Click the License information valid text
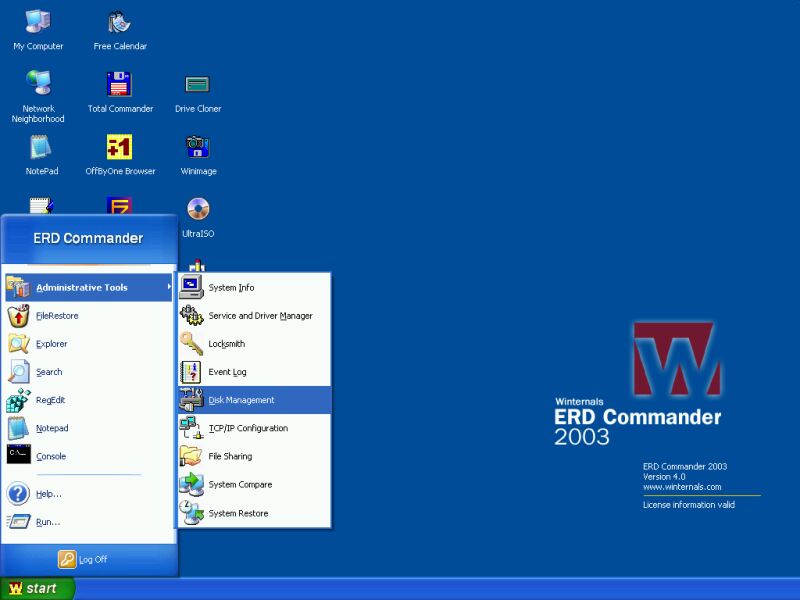Image resolution: width=800 pixels, height=600 pixels. point(689,505)
